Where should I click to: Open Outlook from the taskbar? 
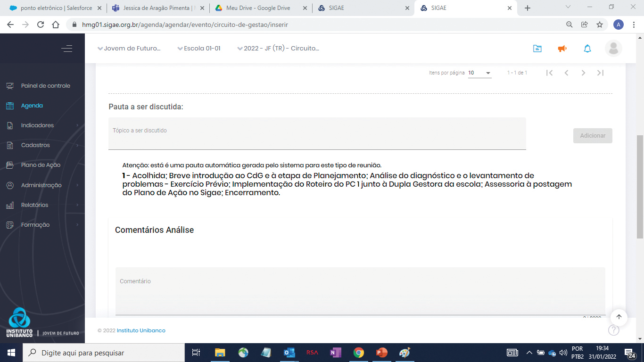tap(289, 353)
